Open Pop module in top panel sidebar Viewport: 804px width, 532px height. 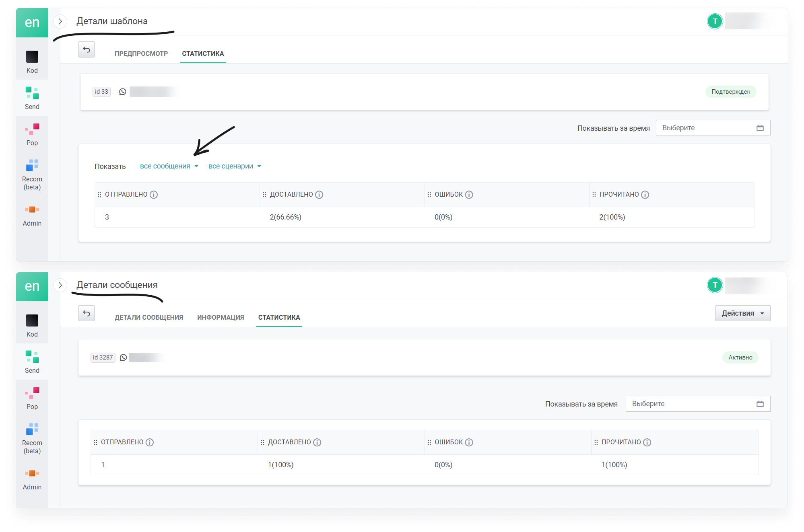coord(32,134)
